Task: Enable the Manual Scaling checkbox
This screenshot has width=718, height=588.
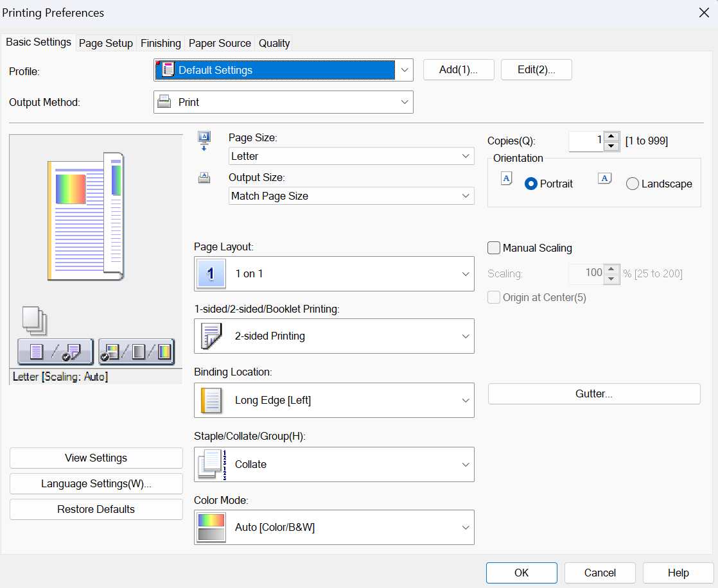Action: pos(494,248)
